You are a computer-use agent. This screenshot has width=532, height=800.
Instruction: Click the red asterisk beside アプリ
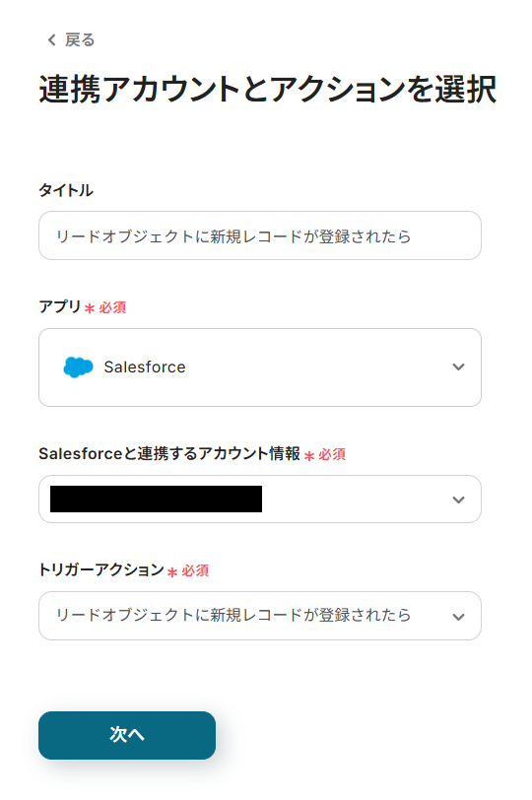pyautogui.click(x=90, y=308)
